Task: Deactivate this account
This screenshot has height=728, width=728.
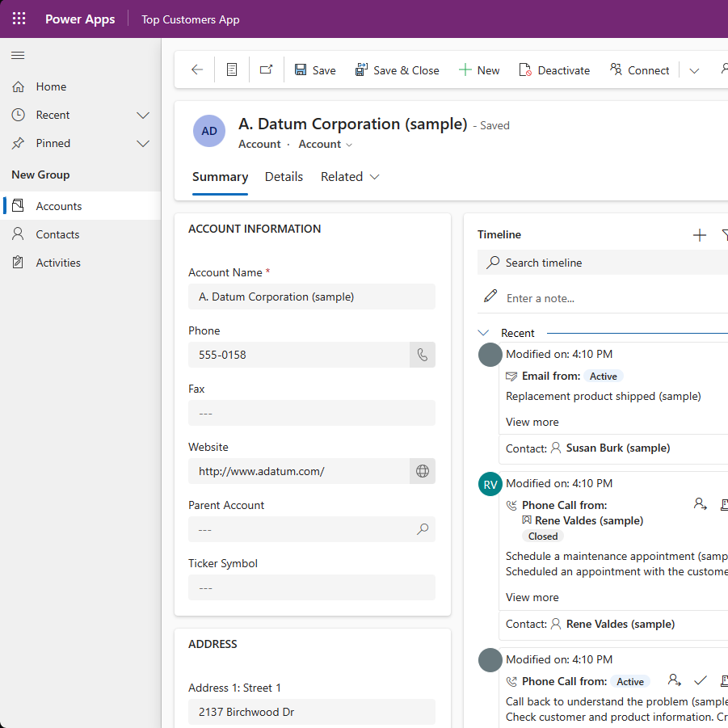Action: pyautogui.click(x=554, y=70)
